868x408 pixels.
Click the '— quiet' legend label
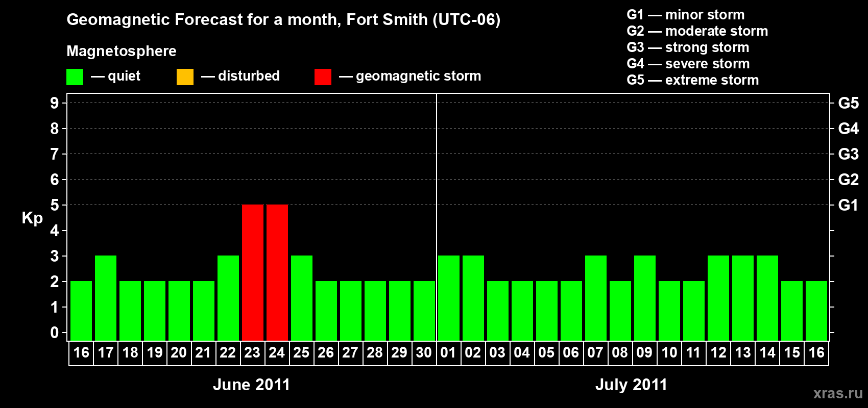coord(115,76)
